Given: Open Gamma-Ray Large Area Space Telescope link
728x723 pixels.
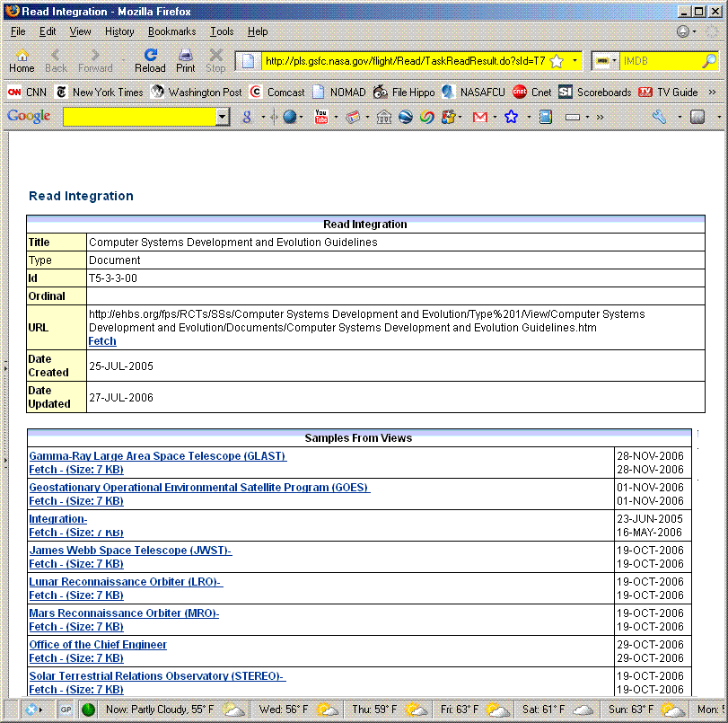Looking at the screenshot, I should pyautogui.click(x=158, y=456).
